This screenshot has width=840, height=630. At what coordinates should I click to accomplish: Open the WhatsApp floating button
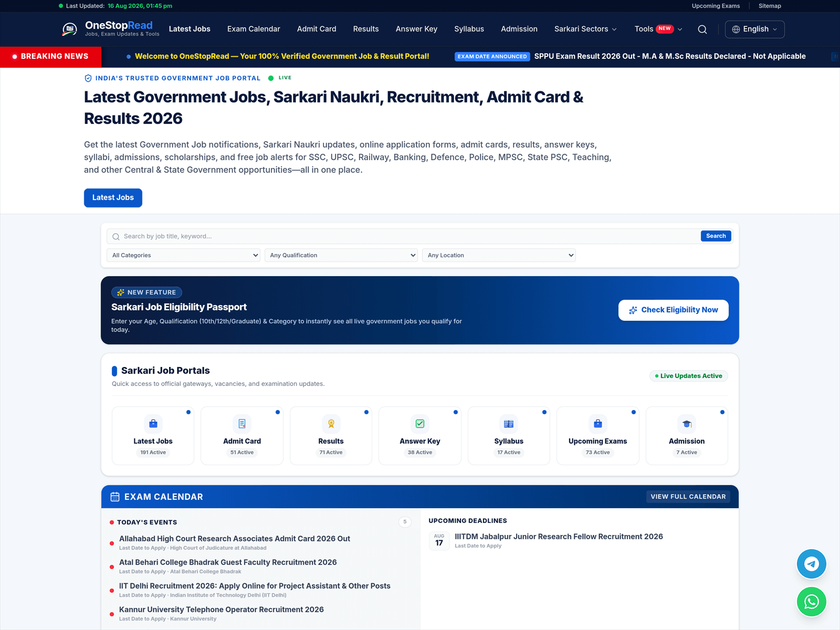(812, 602)
